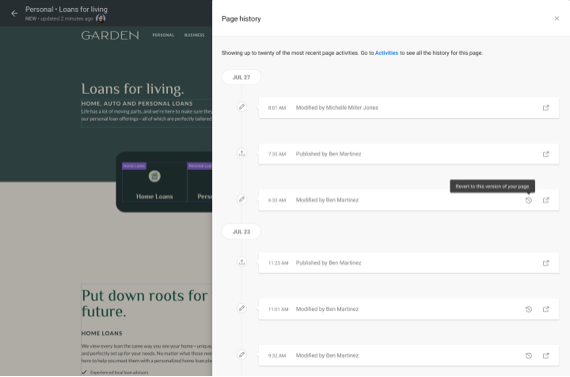Click the publish icon beside 11:23 AM entry
Screen dimensions: 570x377
[x=242, y=262]
